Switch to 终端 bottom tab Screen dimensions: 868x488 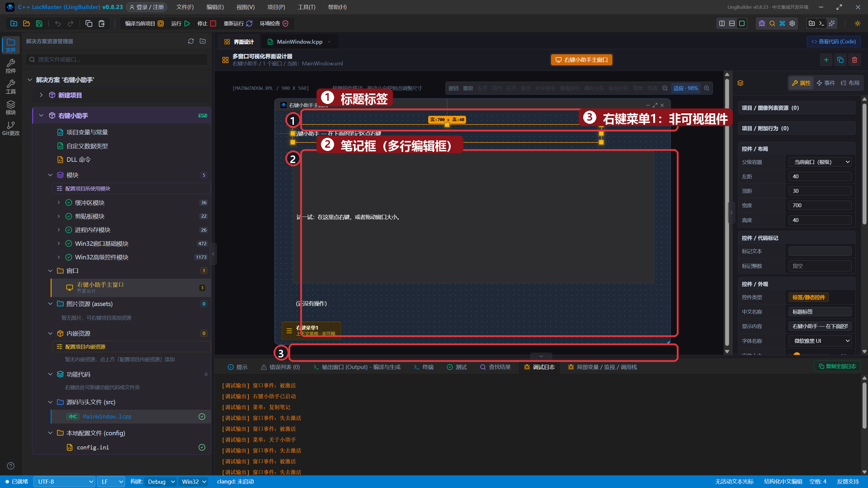tap(424, 367)
